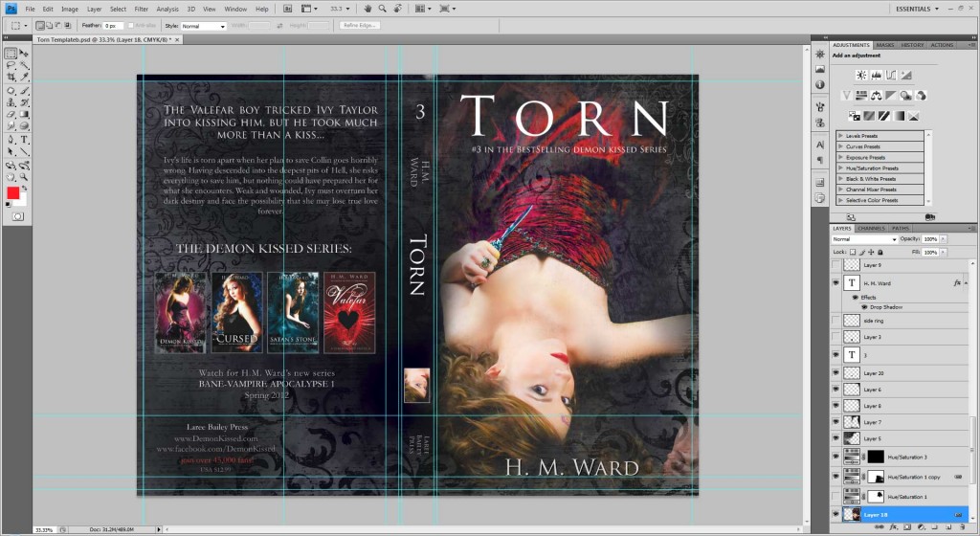Expand Hue/Saturation Presets list

pos(840,168)
